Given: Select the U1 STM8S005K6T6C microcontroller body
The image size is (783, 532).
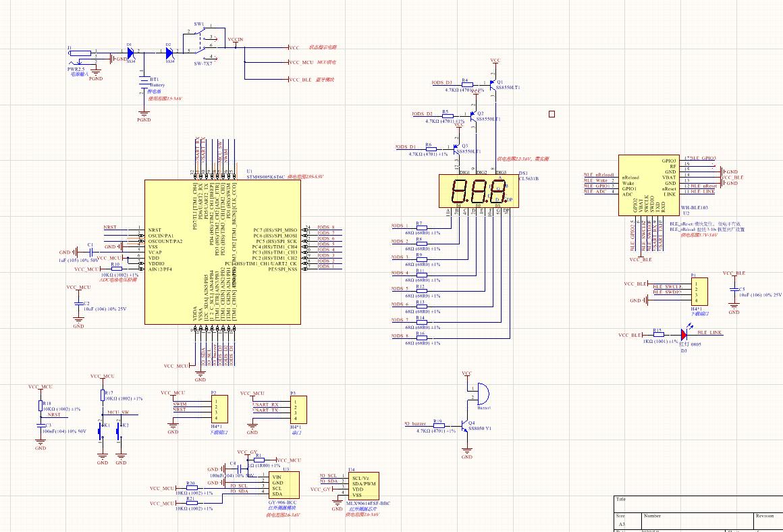Looking at the screenshot, I should 223,252.
